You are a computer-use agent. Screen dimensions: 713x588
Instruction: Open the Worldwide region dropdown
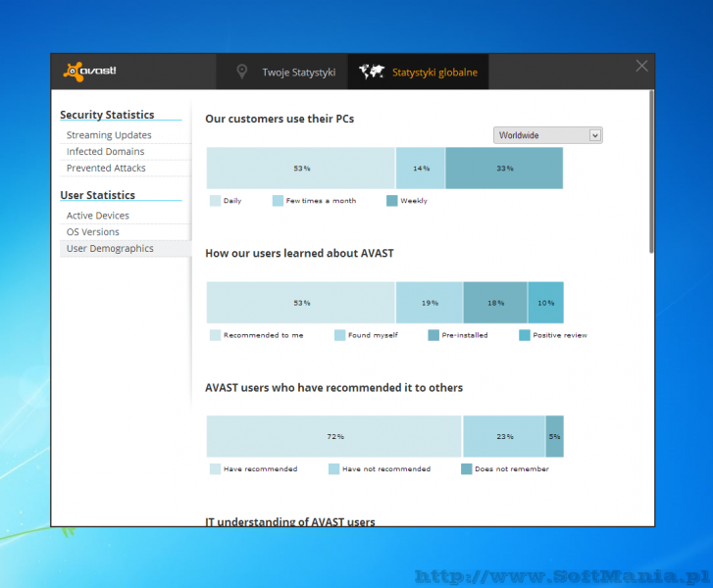click(548, 135)
